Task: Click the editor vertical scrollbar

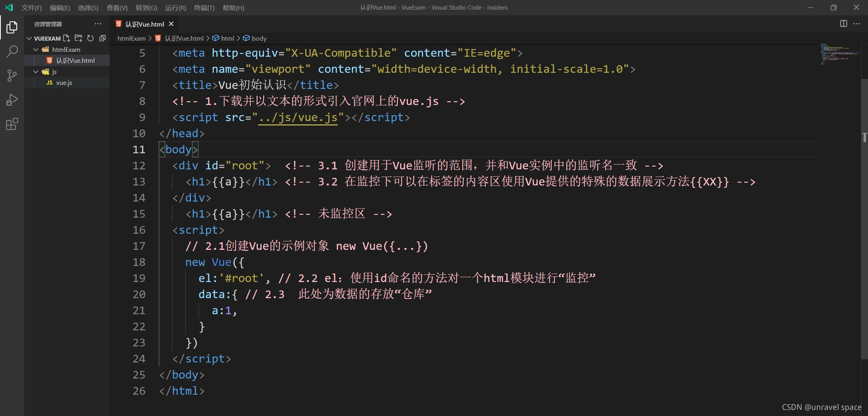Action: coord(864,218)
